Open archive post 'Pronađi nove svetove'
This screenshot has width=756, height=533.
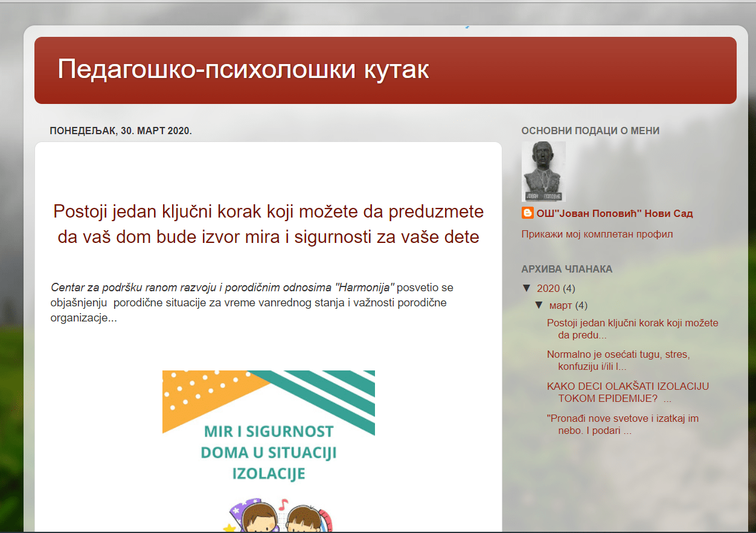(622, 424)
